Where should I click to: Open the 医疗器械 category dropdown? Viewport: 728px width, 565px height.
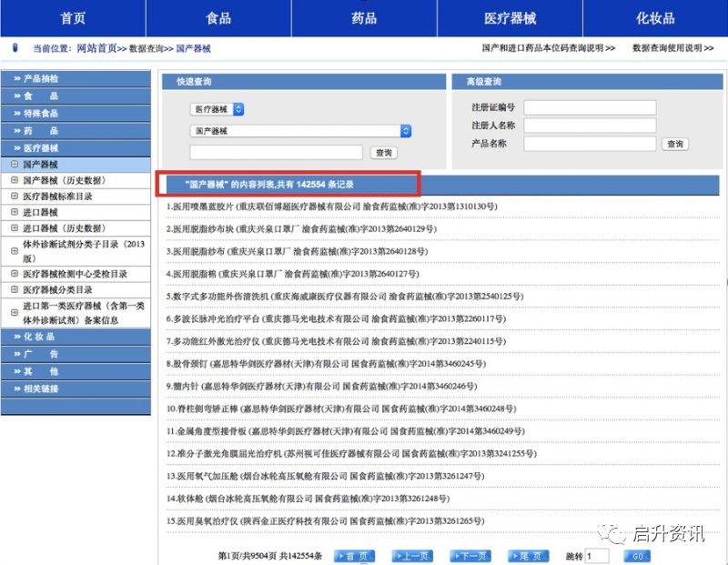click(217, 109)
